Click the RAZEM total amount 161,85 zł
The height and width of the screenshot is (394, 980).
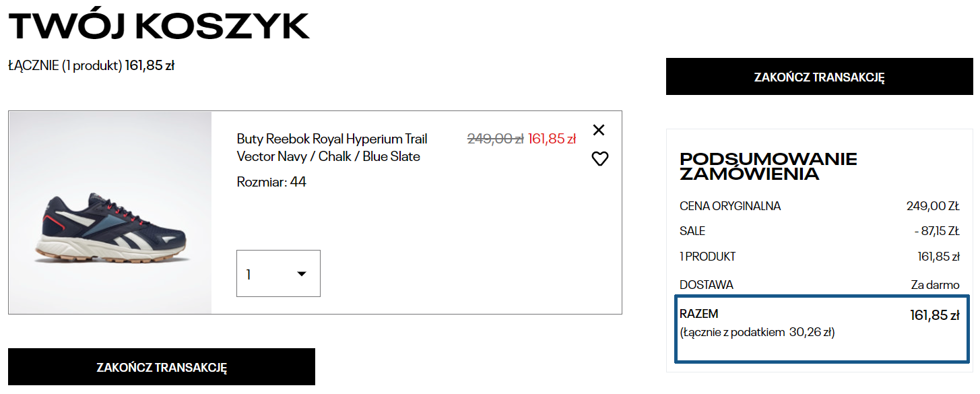coord(934,315)
